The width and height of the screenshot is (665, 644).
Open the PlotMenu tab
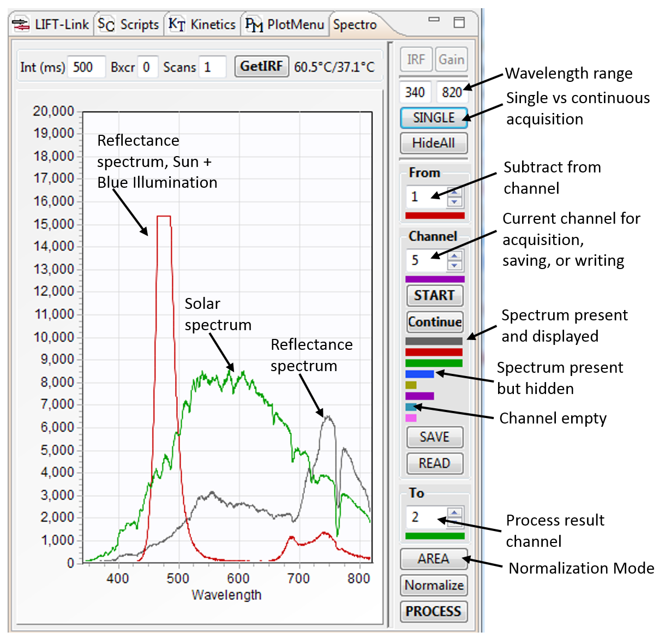pyautogui.click(x=285, y=25)
